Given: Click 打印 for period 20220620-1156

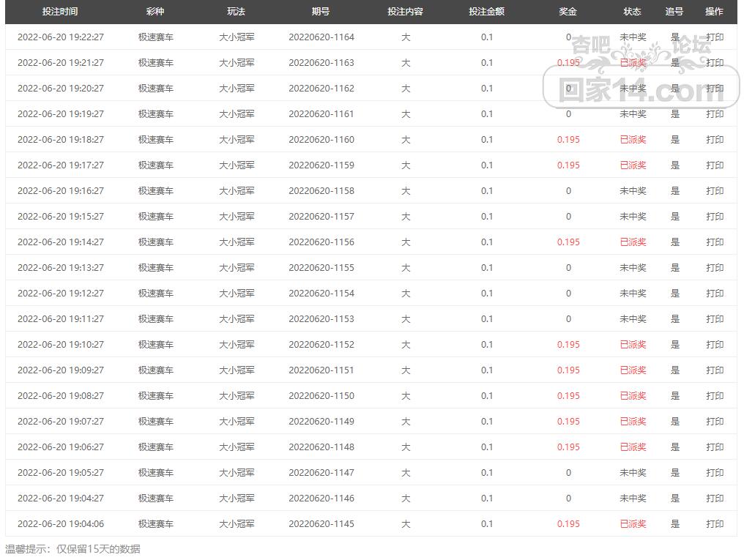Looking at the screenshot, I should 715,242.
